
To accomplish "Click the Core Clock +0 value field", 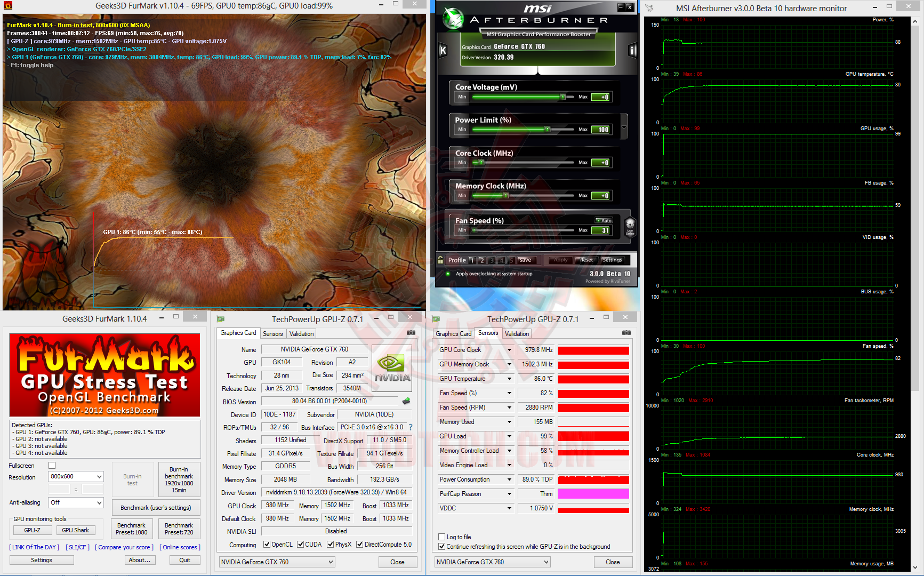I will (x=601, y=163).
